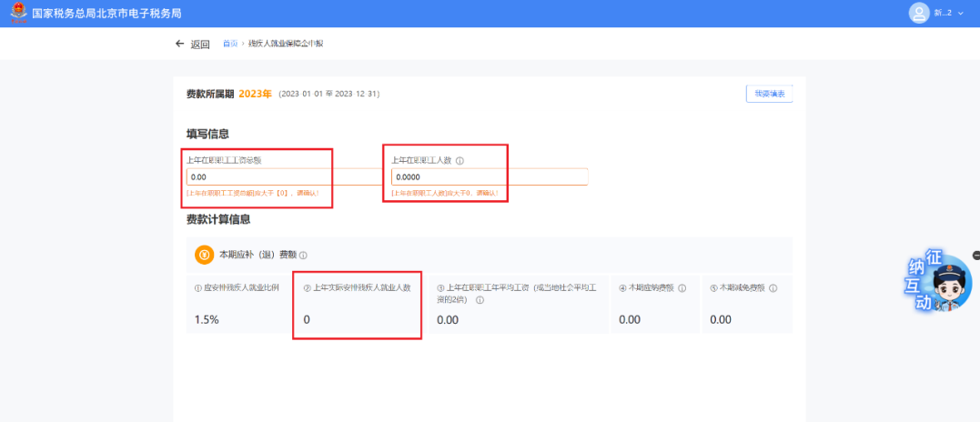Viewport: 980px width, 422px height.
Task: Click the date range 2023-01-01 至 2023-12-31
Action: (329, 95)
